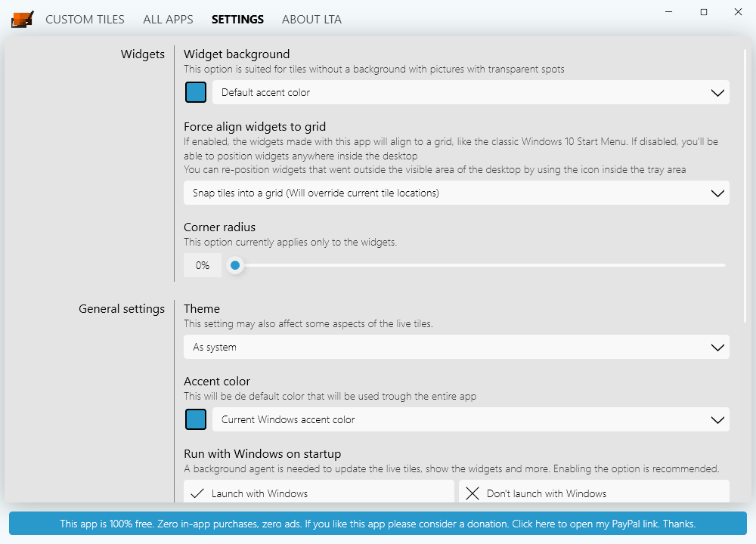Open the CUSTOM TILES tab
This screenshot has width=756, height=544.
pos(85,20)
